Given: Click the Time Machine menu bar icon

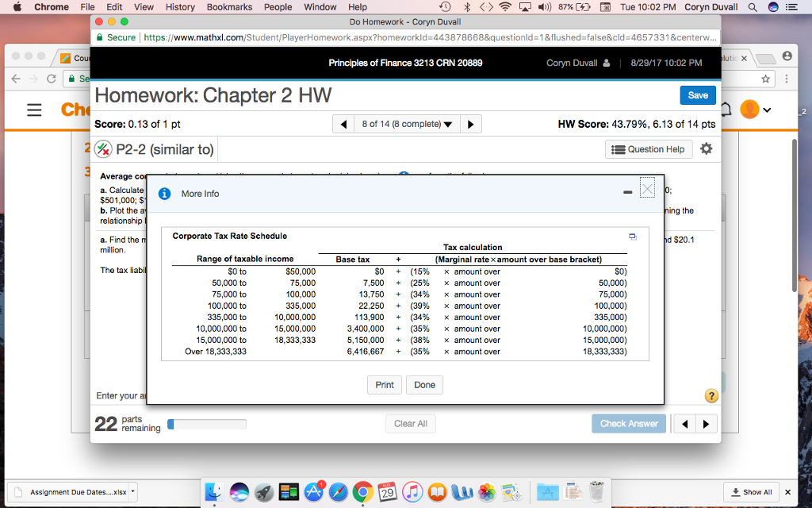Looking at the screenshot, I should pyautogui.click(x=445, y=6).
